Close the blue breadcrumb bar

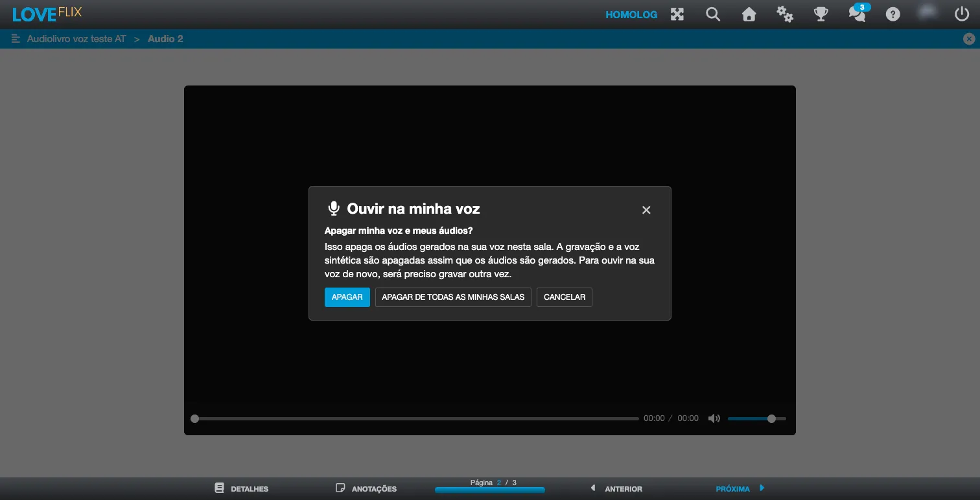[x=969, y=39]
